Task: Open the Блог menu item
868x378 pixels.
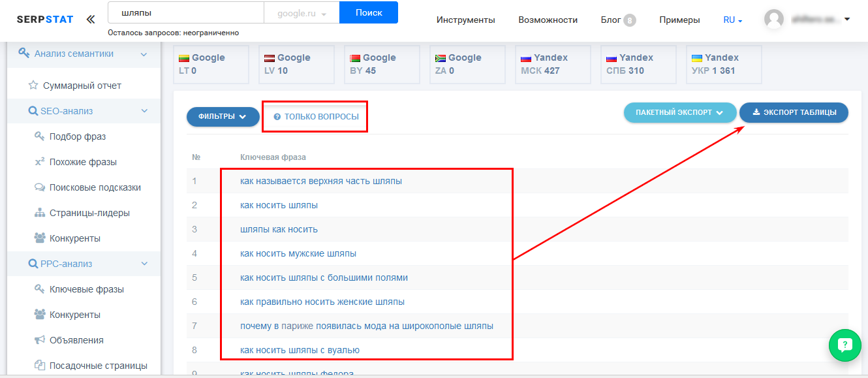Action: [x=611, y=20]
